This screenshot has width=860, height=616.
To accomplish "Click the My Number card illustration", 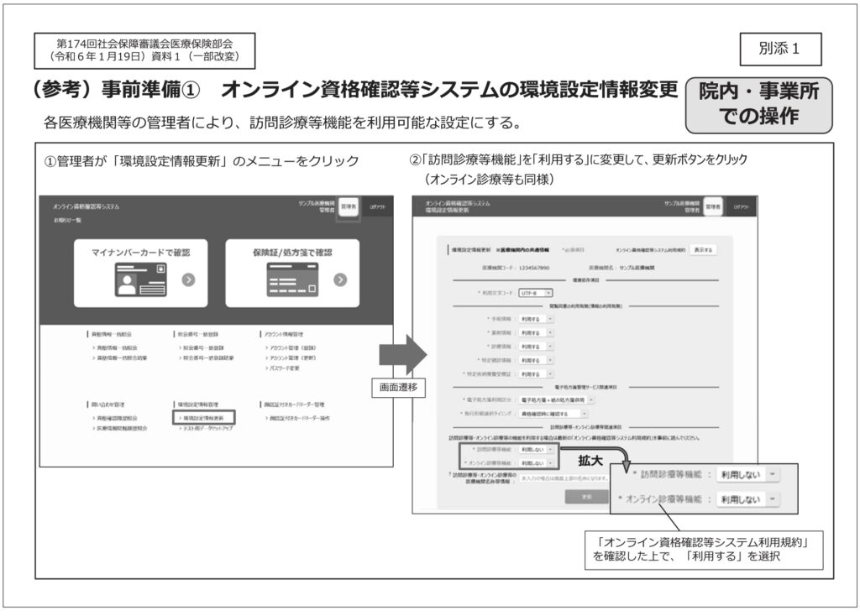I will pos(140,280).
